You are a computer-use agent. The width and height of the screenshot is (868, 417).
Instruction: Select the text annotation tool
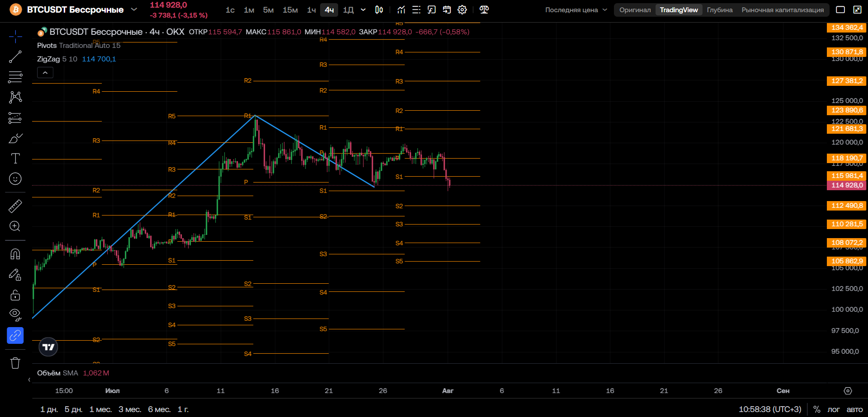pyautogui.click(x=15, y=159)
